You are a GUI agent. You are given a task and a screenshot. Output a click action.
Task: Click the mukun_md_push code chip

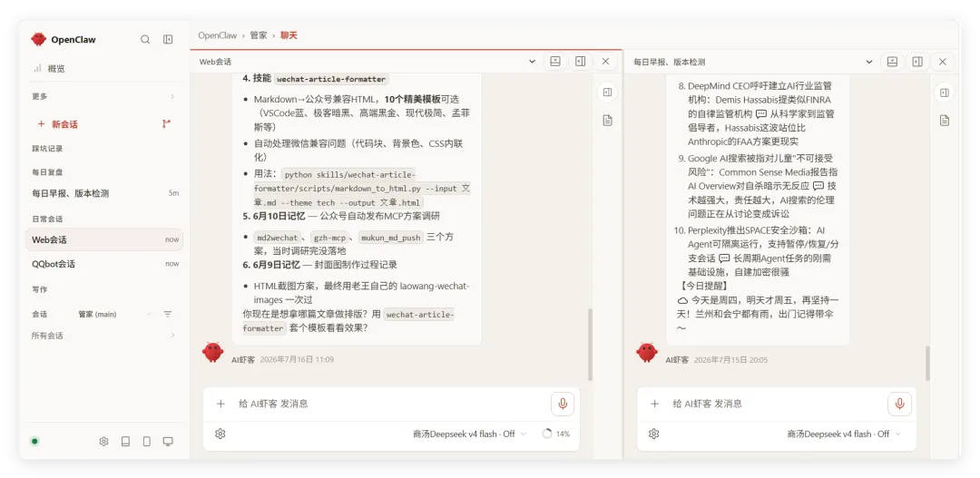[x=390, y=238]
